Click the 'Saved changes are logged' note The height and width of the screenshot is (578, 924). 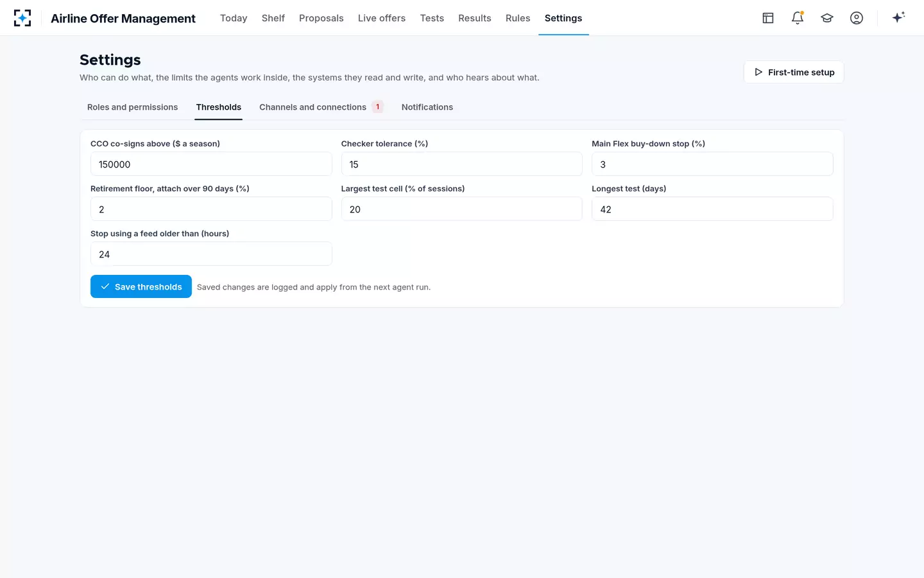pyautogui.click(x=314, y=287)
